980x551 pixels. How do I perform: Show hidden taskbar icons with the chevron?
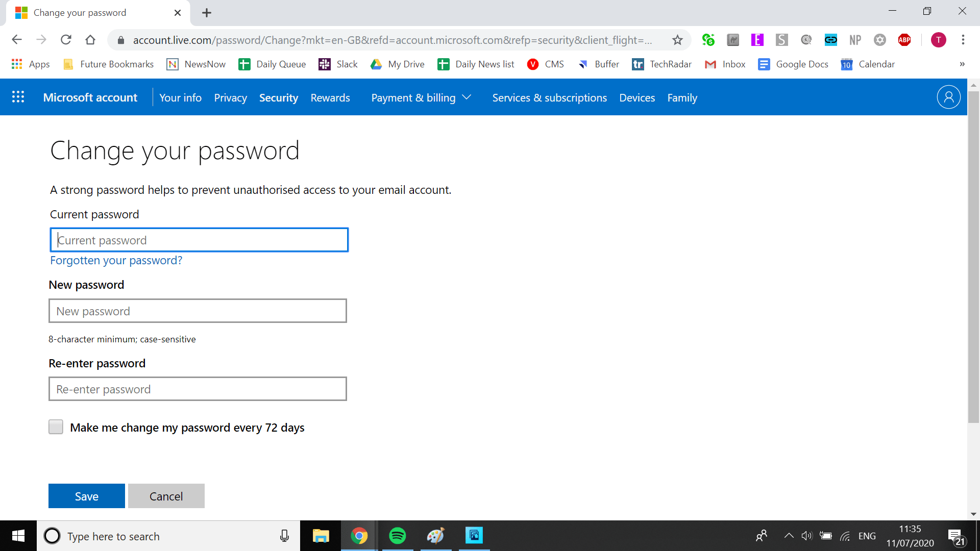tap(789, 536)
